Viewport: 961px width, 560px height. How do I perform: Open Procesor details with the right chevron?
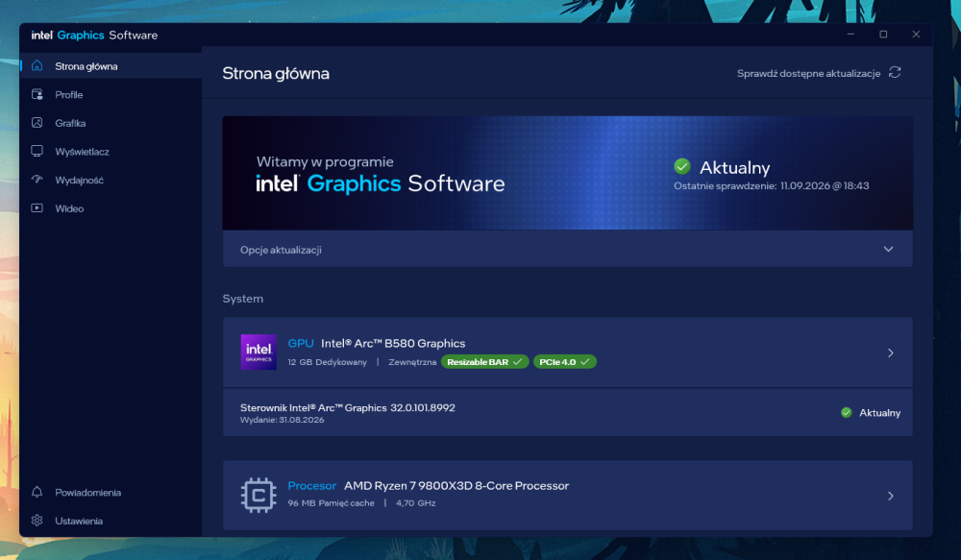(891, 496)
